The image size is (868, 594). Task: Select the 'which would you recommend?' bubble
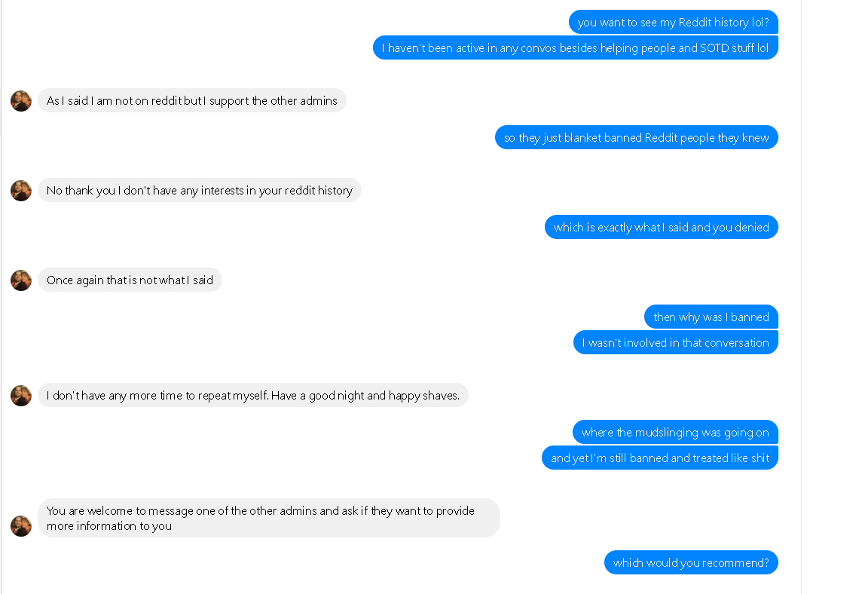[691, 562]
